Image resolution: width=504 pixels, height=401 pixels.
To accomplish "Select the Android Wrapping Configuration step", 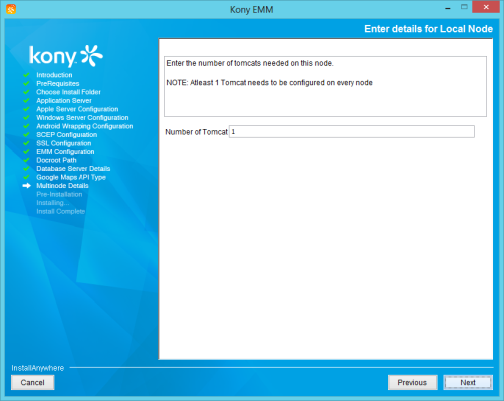I will click(x=85, y=126).
